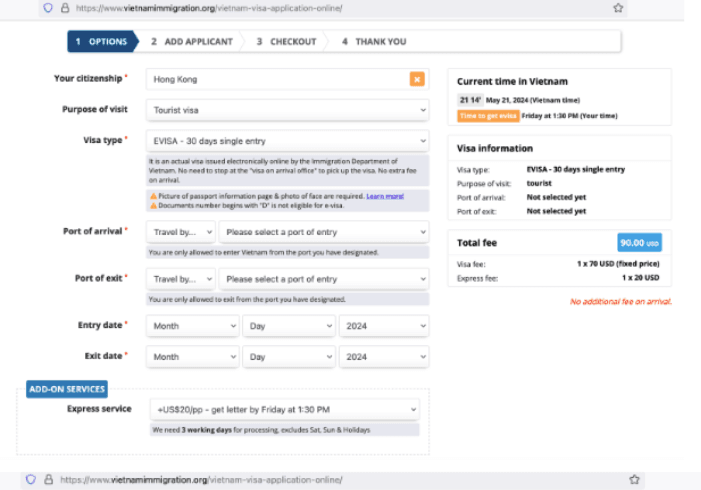Go to the Add Applicant step
The image size is (701, 490).
(191, 42)
